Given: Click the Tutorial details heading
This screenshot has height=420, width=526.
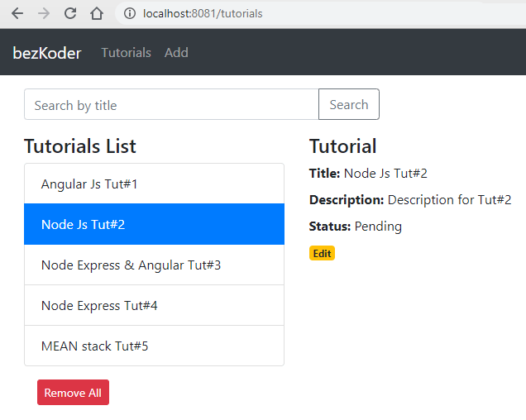Looking at the screenshot, I should 343,146.
